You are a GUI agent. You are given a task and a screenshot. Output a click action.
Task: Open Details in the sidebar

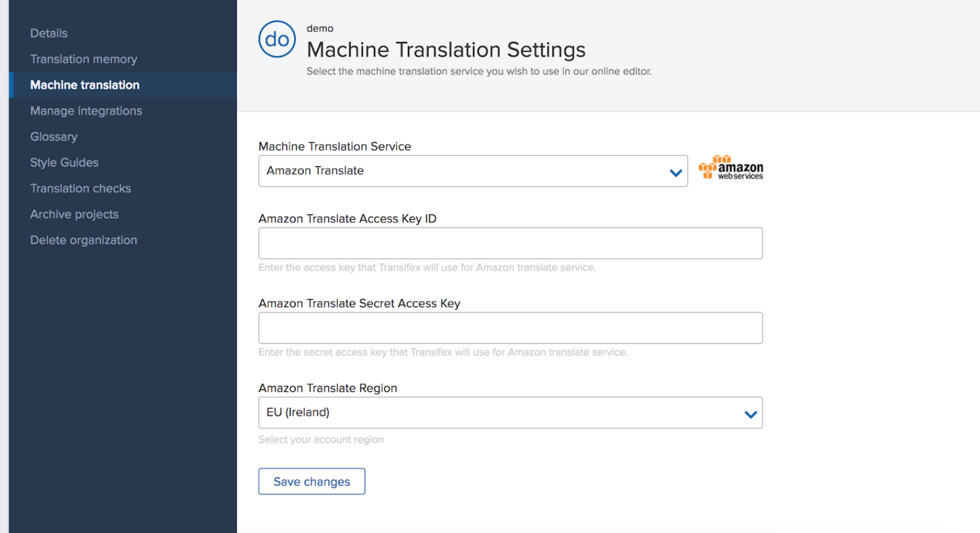pos(49,33)
